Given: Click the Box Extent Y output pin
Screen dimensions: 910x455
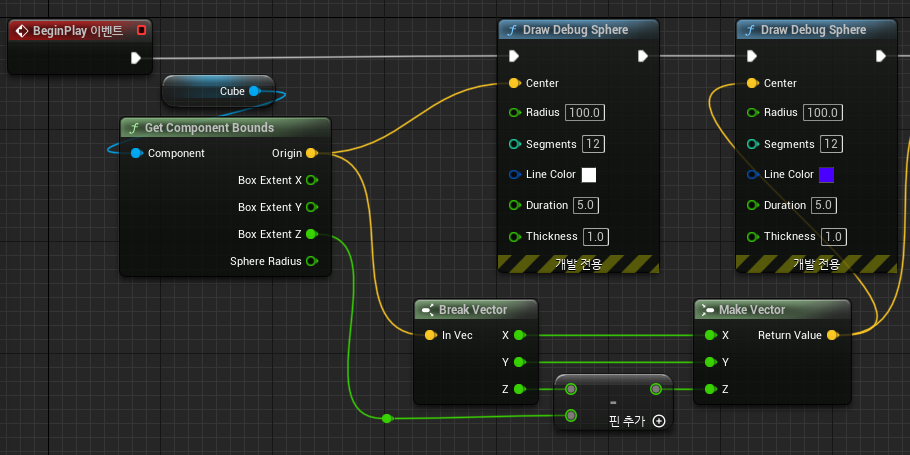Looking at the screenshot, I should (x=312, y=207).
